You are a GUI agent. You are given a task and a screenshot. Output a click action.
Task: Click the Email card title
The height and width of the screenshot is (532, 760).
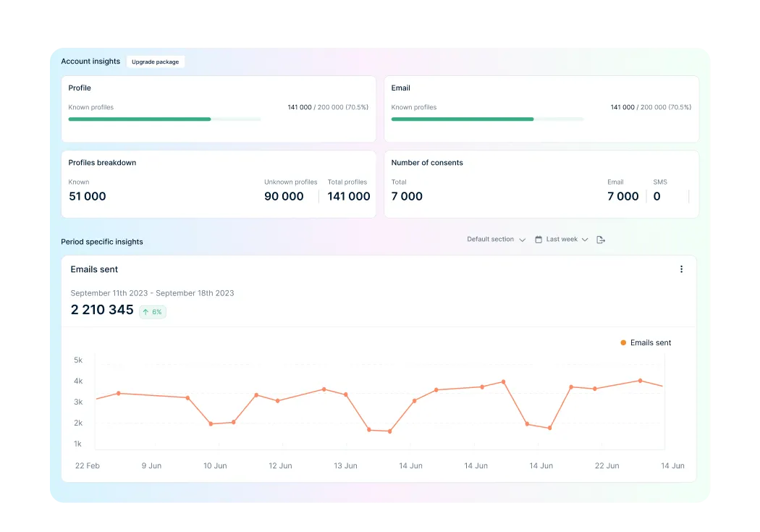pos(400,88)
